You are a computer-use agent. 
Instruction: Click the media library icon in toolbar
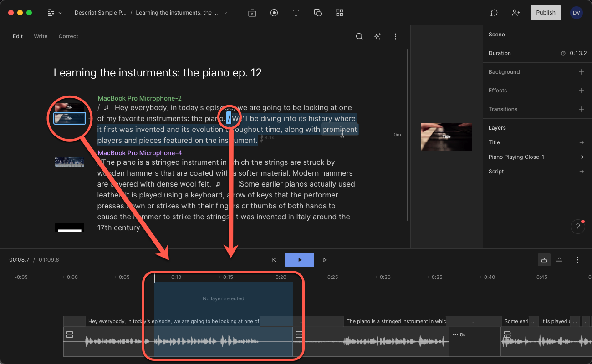tap(252, 13)
